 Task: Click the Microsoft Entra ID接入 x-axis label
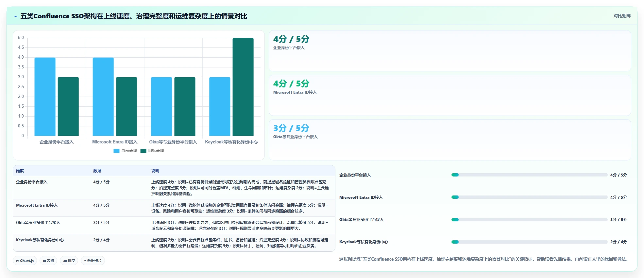[x=115, y=142]
